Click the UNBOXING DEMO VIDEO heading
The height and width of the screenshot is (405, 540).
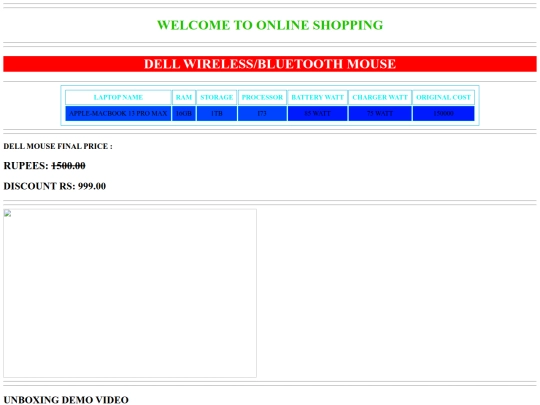point(66,400)
